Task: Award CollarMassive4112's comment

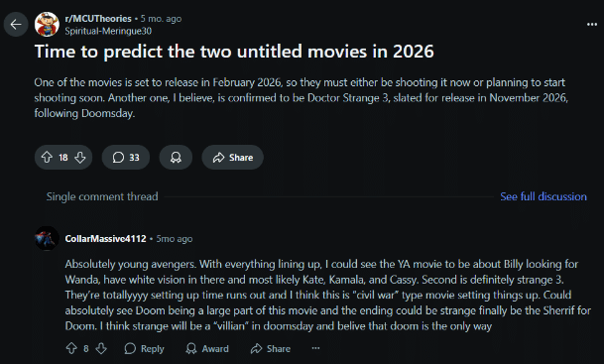Action: click(207, 348)
